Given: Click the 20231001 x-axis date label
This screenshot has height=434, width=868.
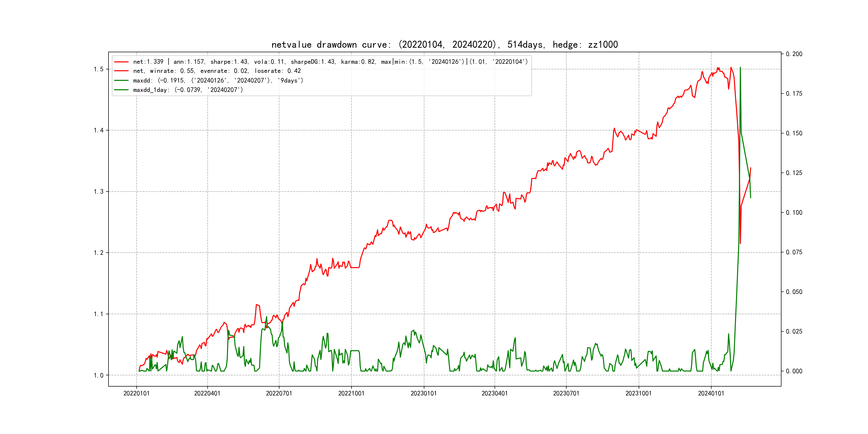Looking at the screenshot, I should (x=638, y=393).
